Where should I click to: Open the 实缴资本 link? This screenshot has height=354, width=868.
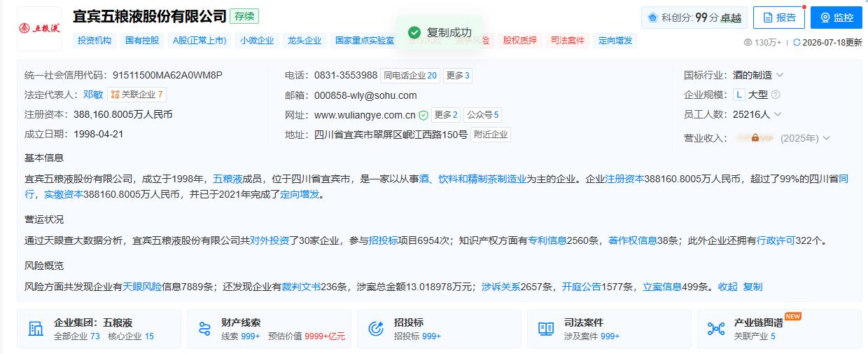[x=64, y=194]
